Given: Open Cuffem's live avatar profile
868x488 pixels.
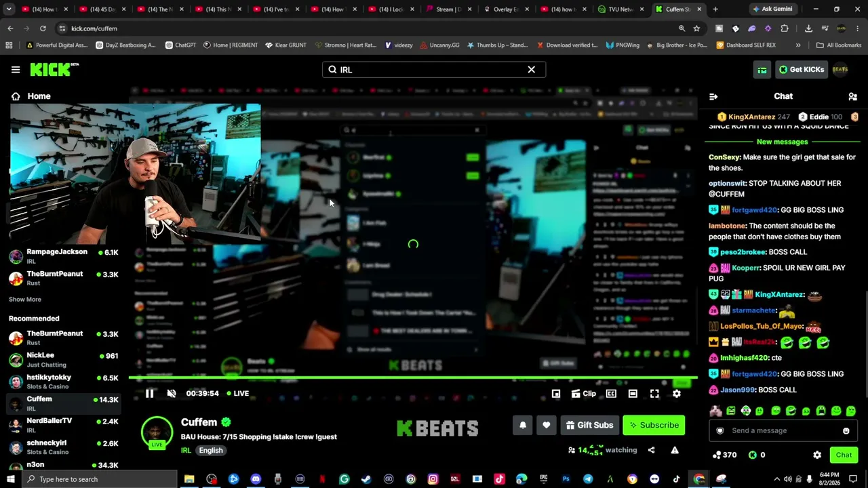Looking at the screenshot, I should [157, 432].
